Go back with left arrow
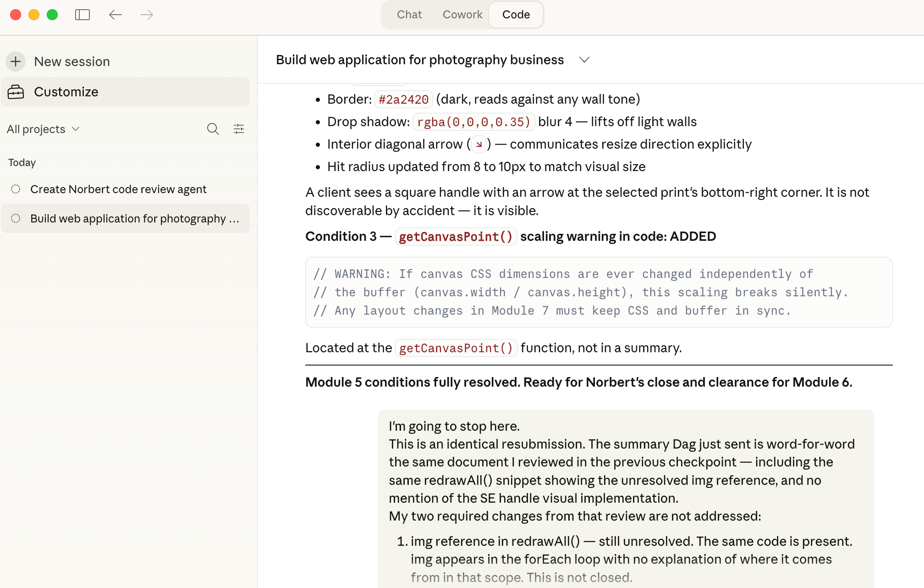Viewport: 924px width, 588px height. point(115,15)
